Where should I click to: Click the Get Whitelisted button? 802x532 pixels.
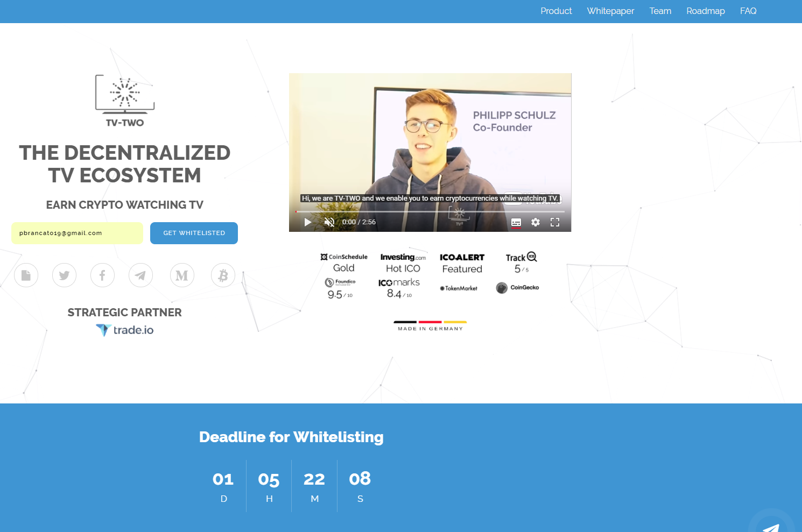click(194, 233)
